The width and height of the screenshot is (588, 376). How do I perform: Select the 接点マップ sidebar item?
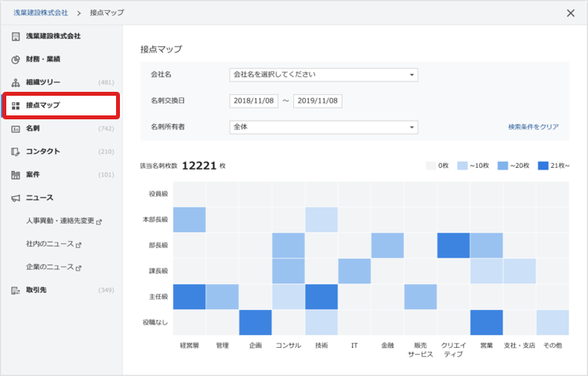[60, 105]
